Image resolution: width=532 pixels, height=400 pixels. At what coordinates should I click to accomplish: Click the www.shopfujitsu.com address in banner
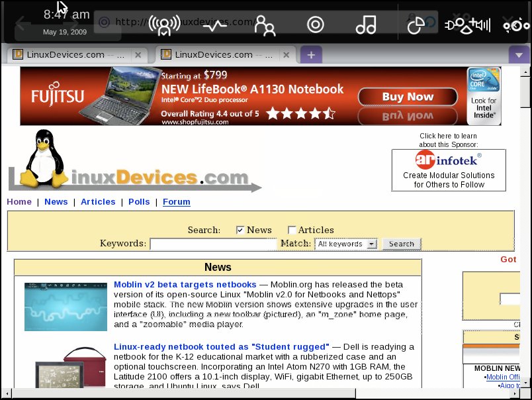pyautogui.click(x=195, y=123)
